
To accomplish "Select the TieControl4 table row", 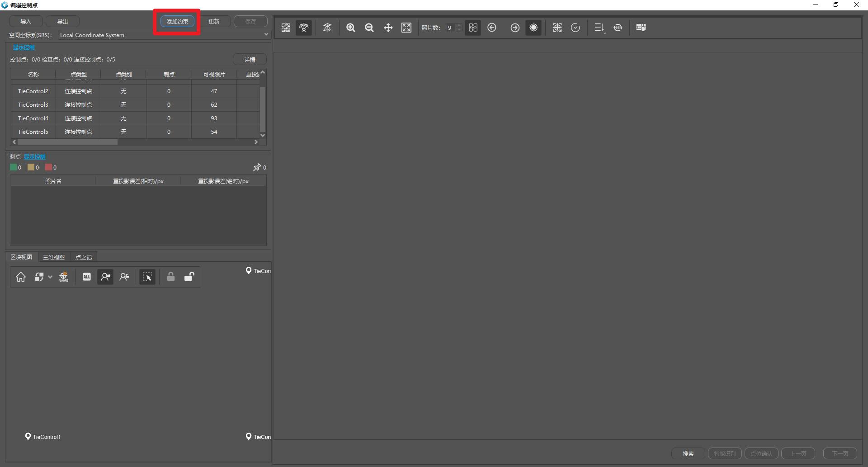I will [135, 118].
